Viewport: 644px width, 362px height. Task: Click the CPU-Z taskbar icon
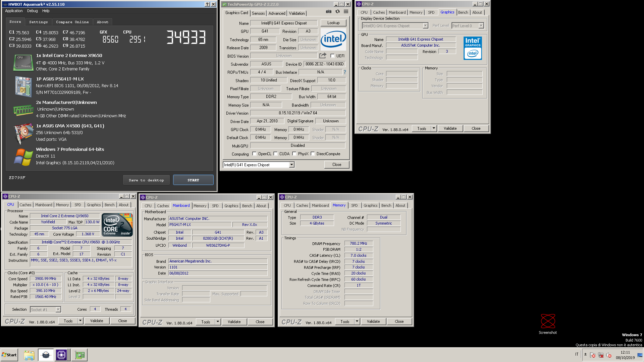62,355
